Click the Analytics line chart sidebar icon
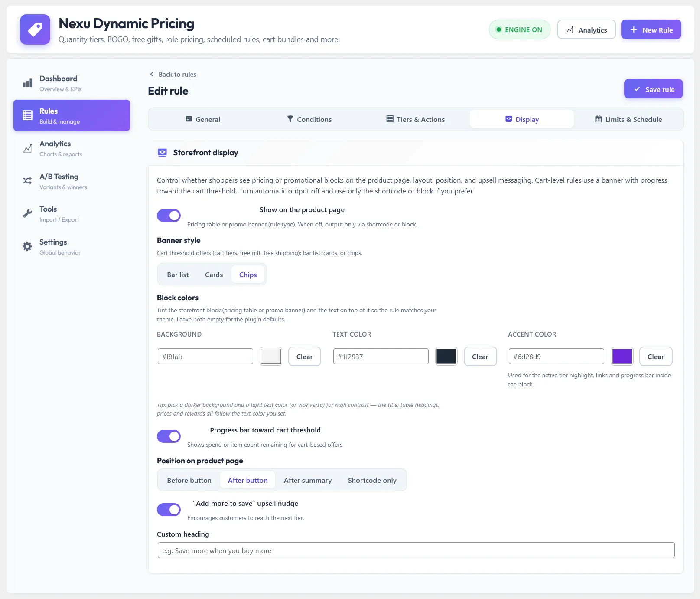700x599 pixels. pos(27,148)
